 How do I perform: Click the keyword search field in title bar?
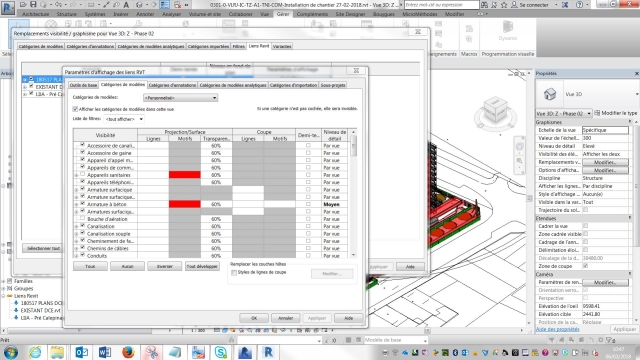point(442,5)
